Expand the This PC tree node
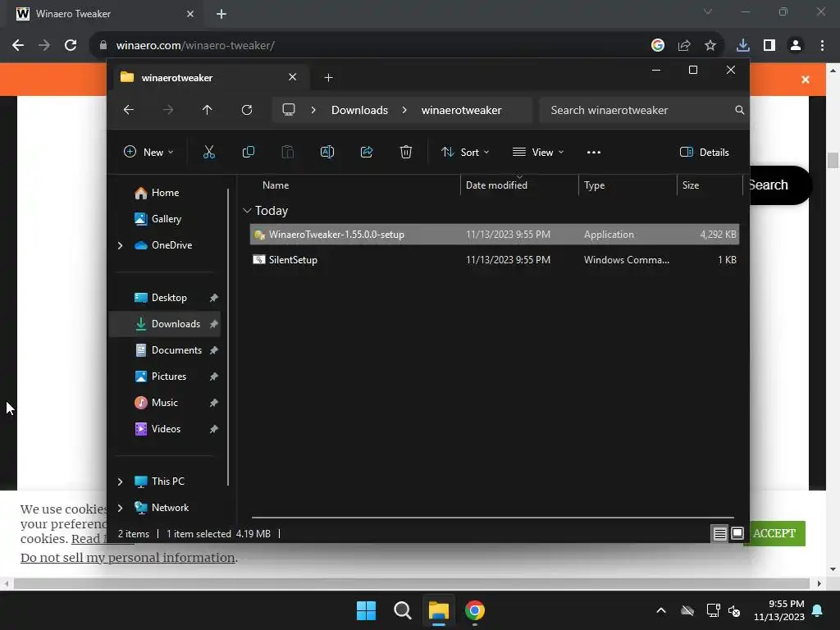 [120, 482]
